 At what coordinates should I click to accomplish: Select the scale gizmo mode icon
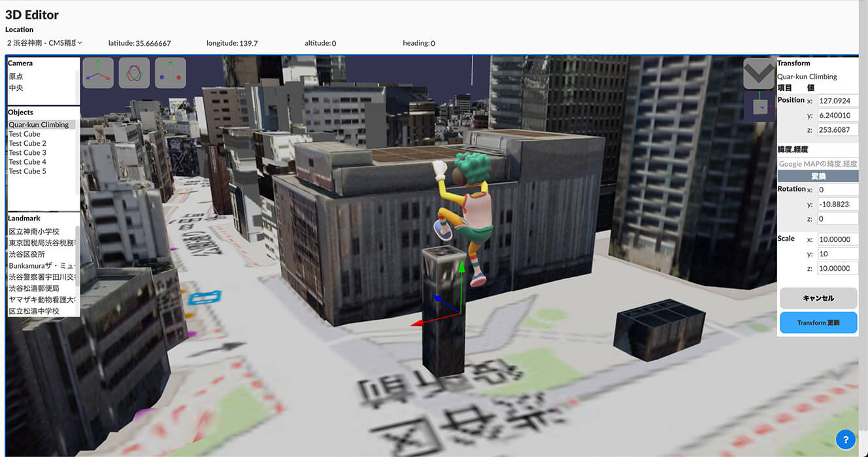coord(170,73)
